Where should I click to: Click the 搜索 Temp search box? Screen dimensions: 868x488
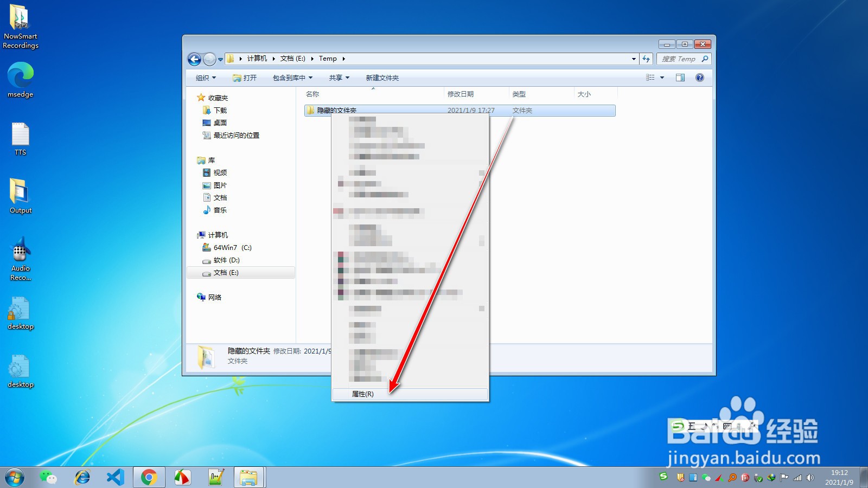tap(684, 59)
